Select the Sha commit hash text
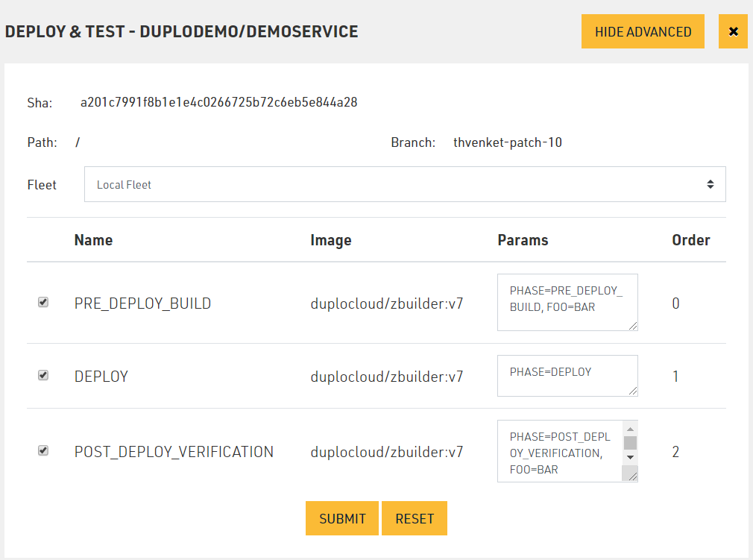Viewport: 753px width, 560px height. (218, 102)
